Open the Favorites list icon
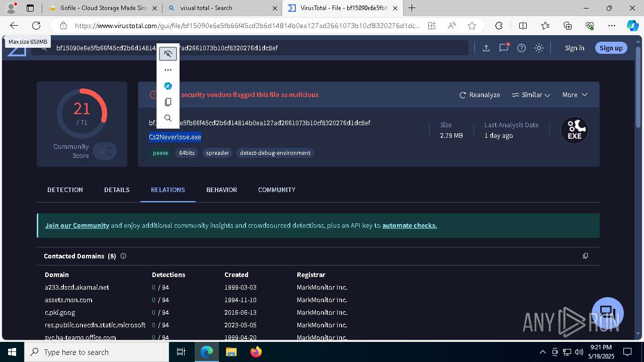644x362 pixels. pyautogui.click(x=545, y=26)
